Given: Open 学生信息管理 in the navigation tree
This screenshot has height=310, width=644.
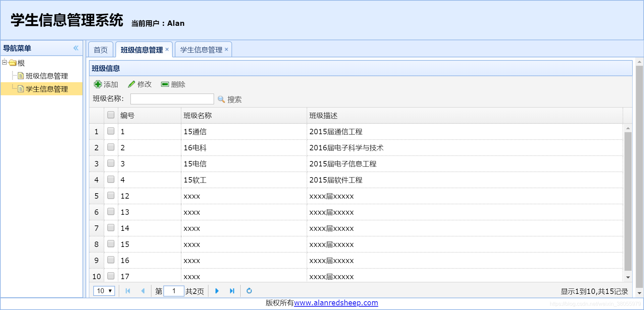Looking at the screenshot, I should (47, 89).
